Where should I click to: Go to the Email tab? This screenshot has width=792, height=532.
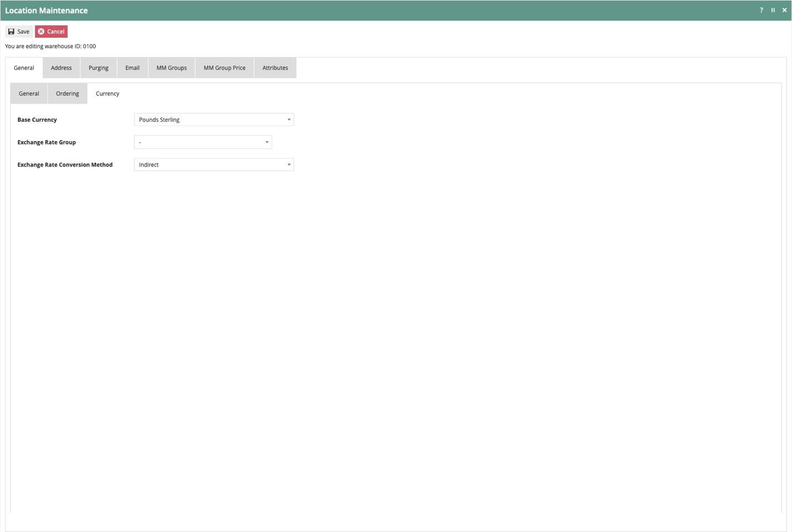click(x=132, y=68)
